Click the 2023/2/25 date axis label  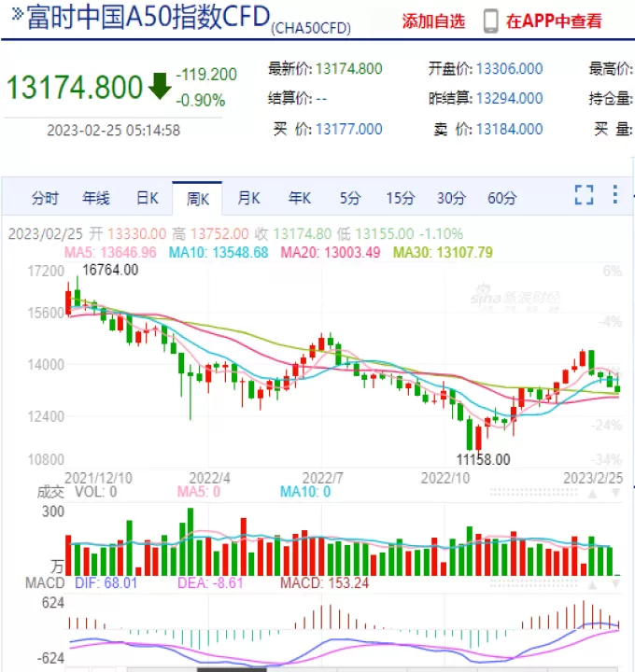(x=593, y=478)
